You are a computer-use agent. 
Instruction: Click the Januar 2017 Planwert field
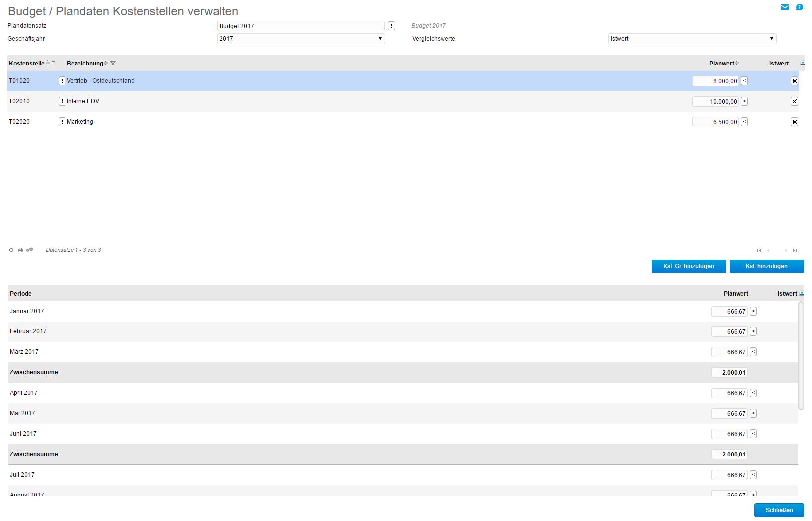729,312
